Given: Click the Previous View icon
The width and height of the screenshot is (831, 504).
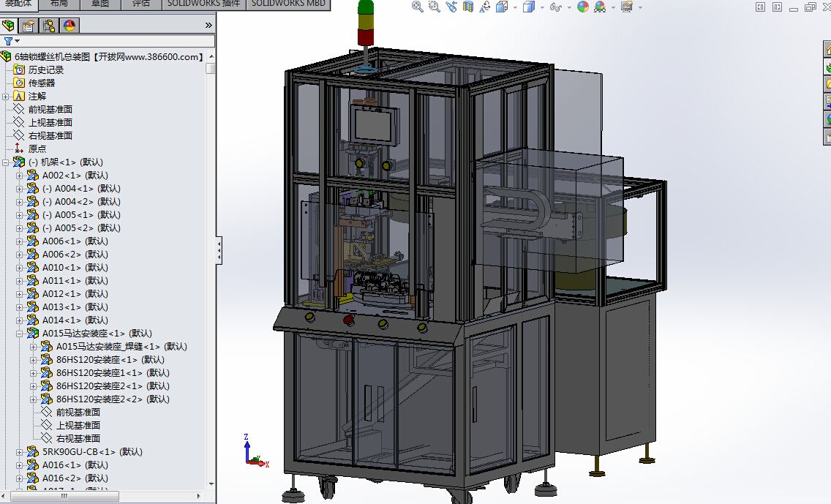Looking at the screenshot, I should click(451, 7).
